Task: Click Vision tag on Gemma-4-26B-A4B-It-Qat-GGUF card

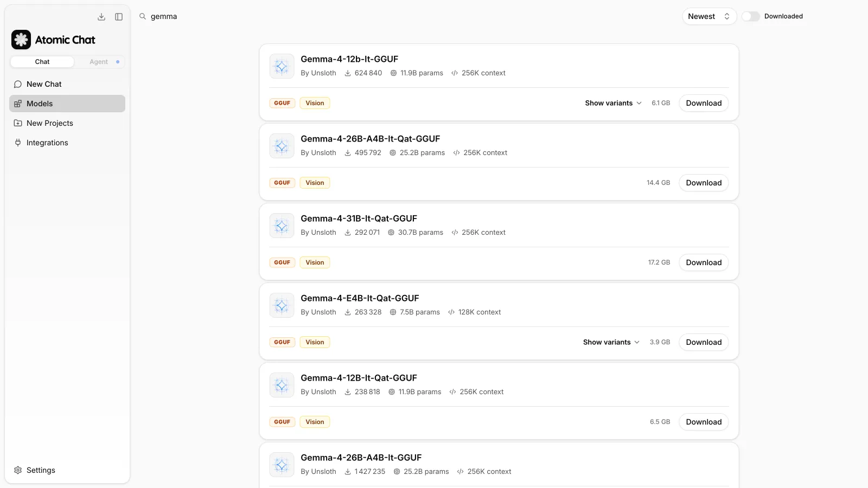Action: [315, 183]
